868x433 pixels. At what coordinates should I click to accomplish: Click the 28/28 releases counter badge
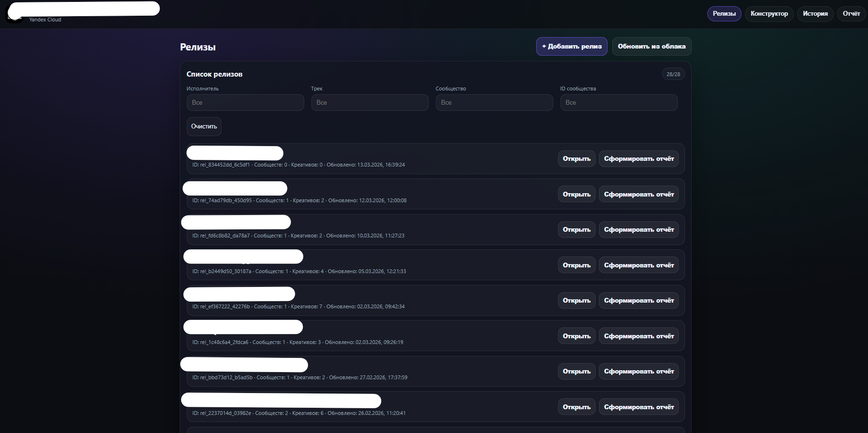tap(673, 74)
